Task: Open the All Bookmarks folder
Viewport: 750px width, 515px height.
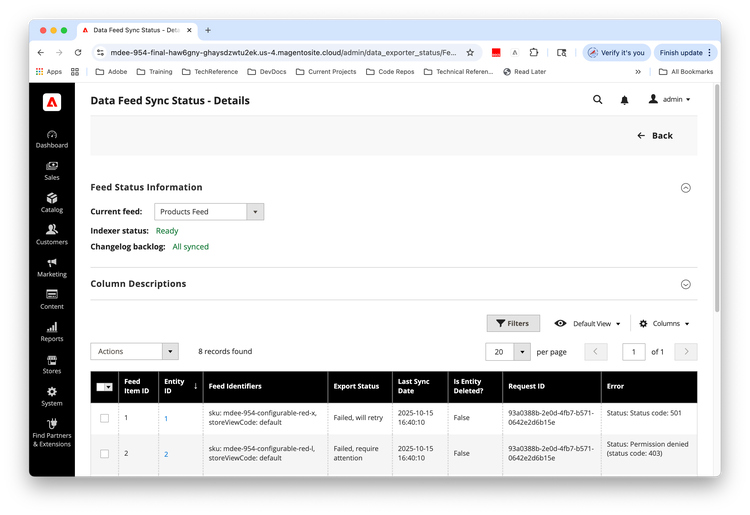Action: pos(686,72)
